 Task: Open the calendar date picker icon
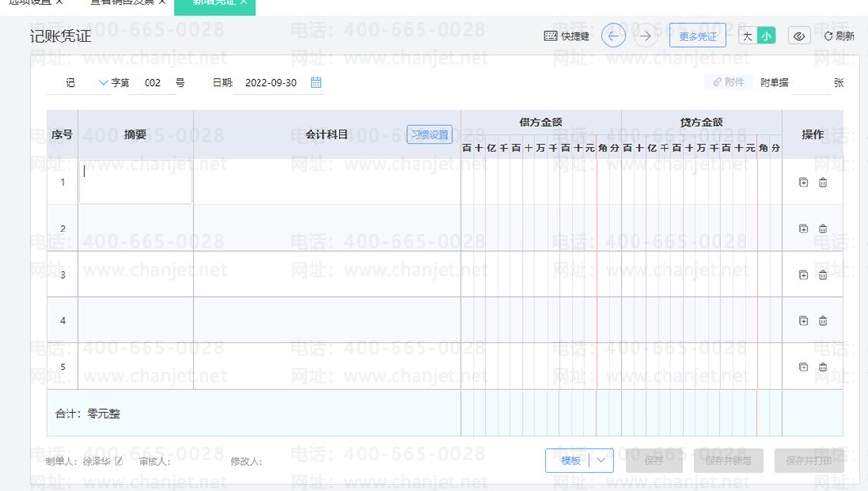tap(316, 83)
